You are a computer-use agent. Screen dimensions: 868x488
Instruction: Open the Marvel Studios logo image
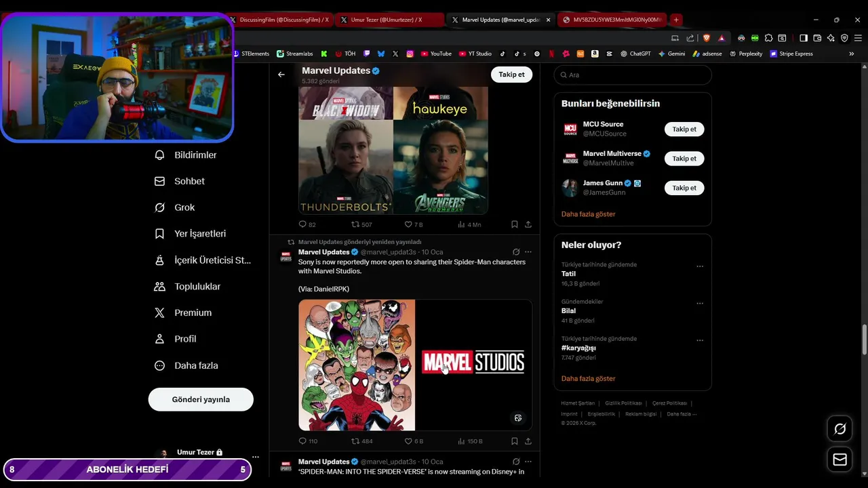tap(473, 365)
